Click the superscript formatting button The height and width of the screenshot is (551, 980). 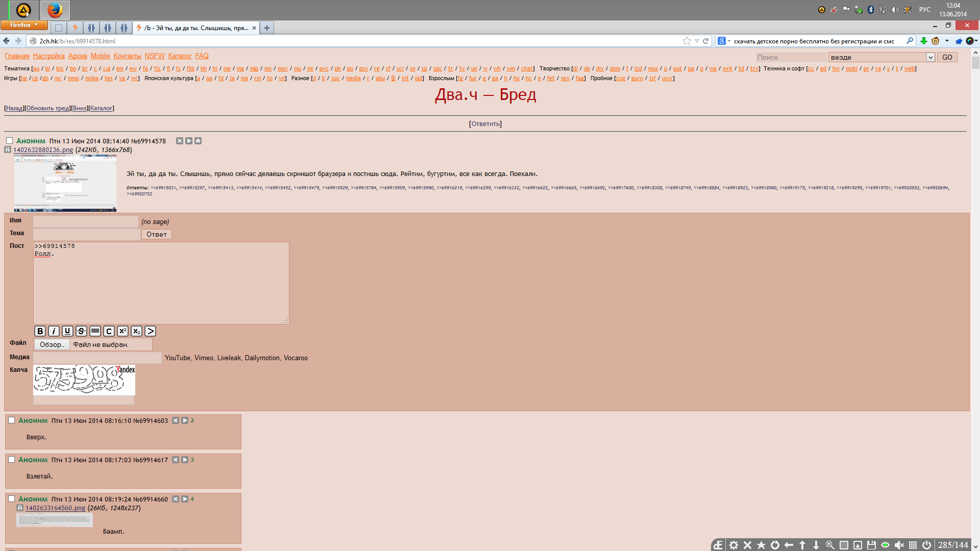[122, 331]
